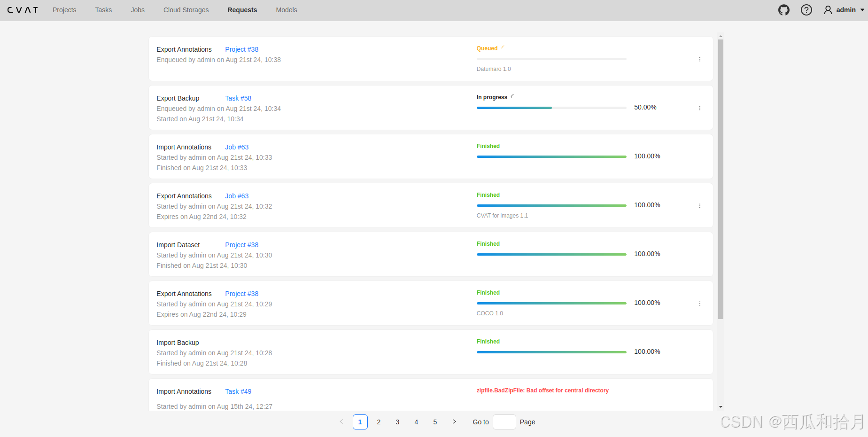Screen dimensions: 868x437
Task: Open the Task #49 link
Action: 238,391
